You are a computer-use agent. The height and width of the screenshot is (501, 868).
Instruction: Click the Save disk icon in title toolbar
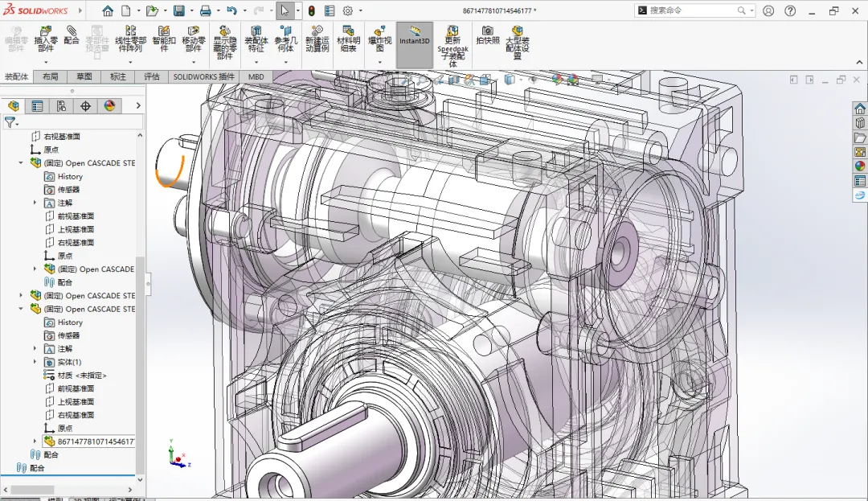(179, 10)
